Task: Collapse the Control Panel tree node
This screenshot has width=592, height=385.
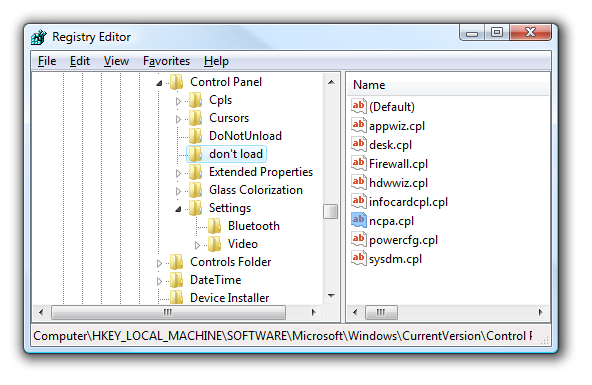Action: 159,83
